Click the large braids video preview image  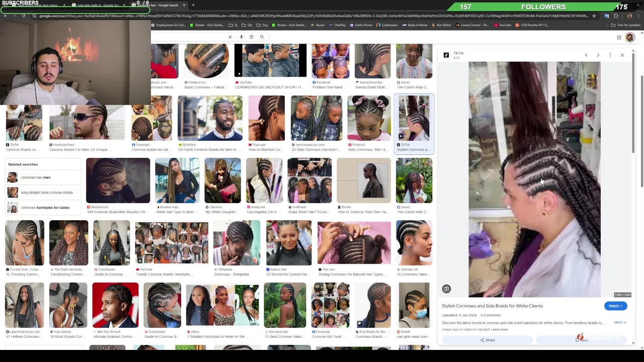click(534, 179)
